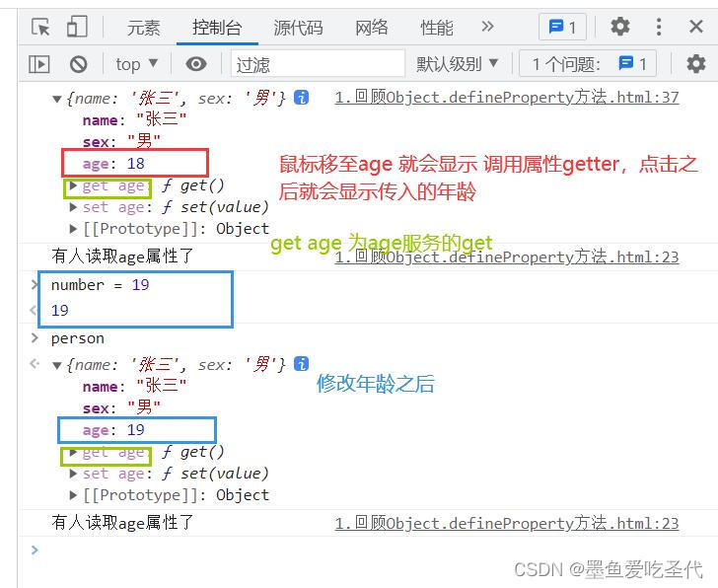Expand [[Prototype]] in second object
Image resolution: width=718 pixels, height=588 pixels.
(73, 494)
